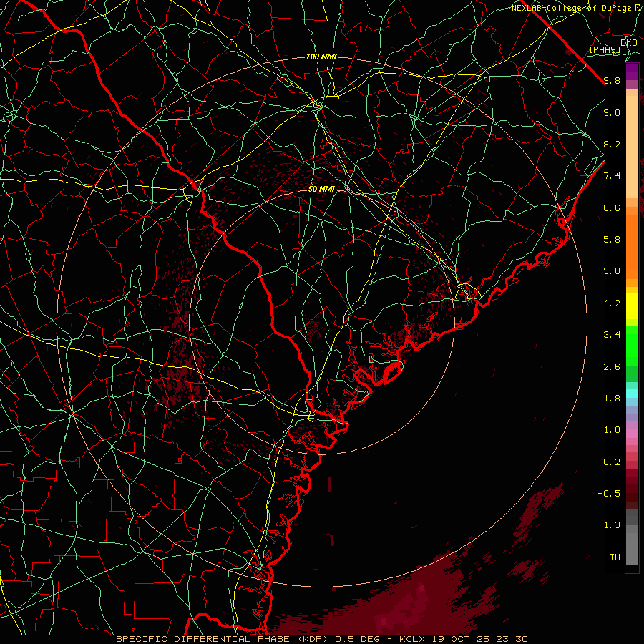Click the DKD label above the color scale
The image size is (644, 644).
pyautogui.click(x=629, y=43)
